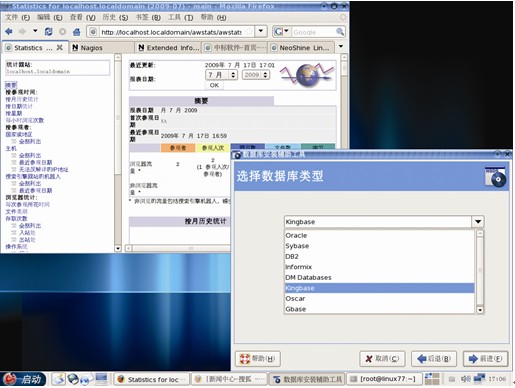Click 帮助(H) help button in installer
The height and width of the screenshot is (388, 515).
tap(258, 359)
